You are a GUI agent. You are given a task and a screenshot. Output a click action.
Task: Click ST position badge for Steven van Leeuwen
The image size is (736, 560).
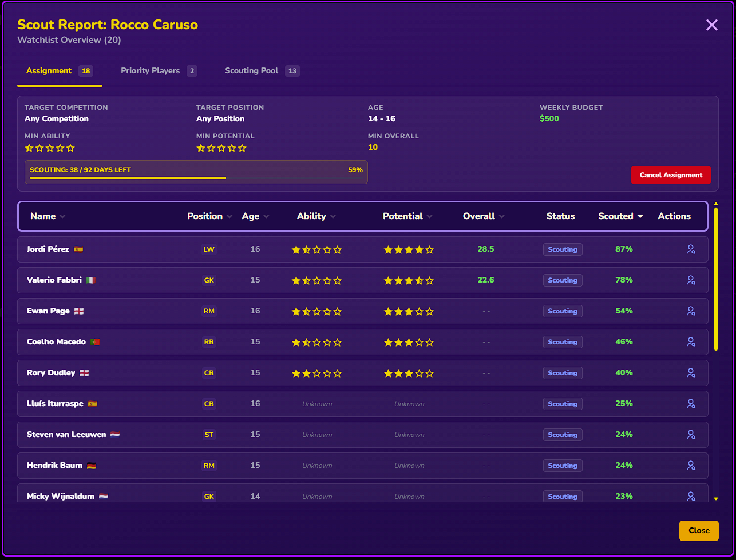pyautogui.click(x=209, y=435)
